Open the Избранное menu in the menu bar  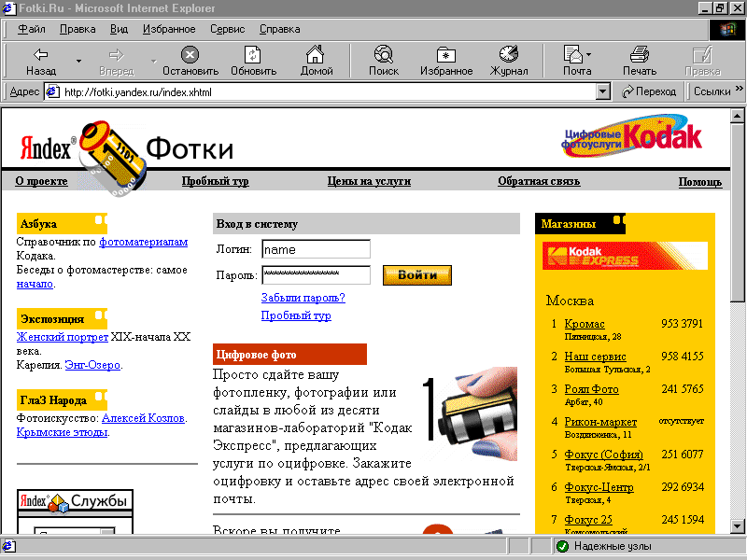[169, 29]
